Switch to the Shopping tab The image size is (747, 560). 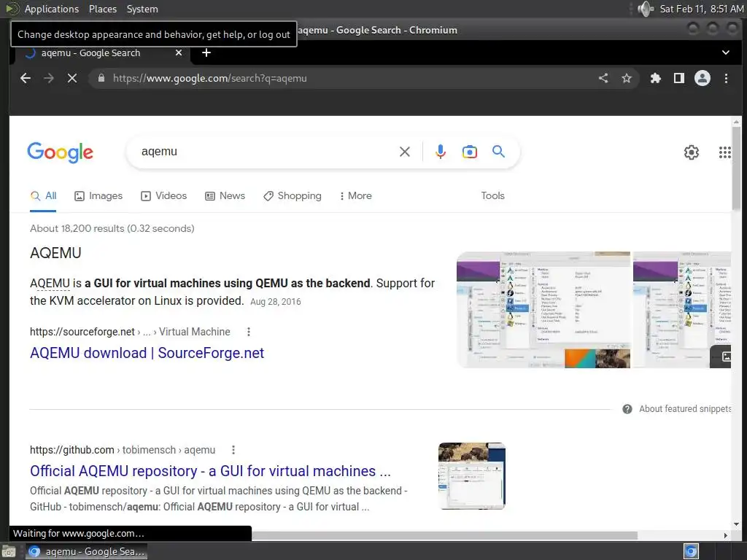[x=293, y=195]
